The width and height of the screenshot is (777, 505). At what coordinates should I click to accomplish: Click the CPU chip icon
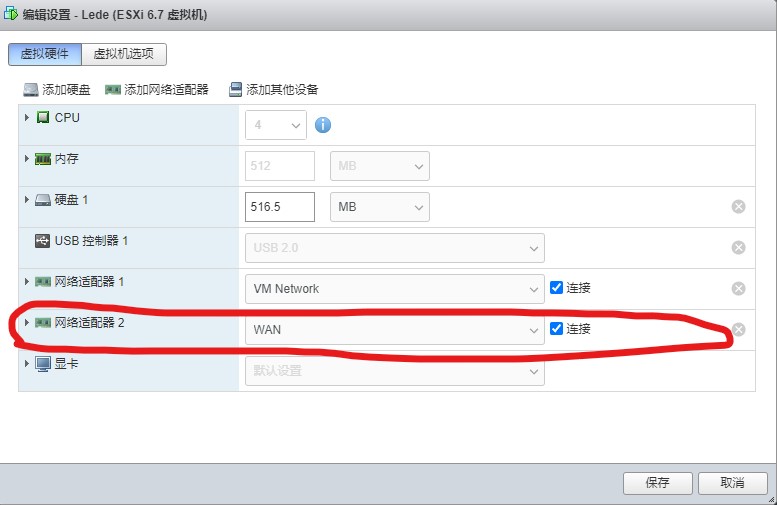pos(43,117)
